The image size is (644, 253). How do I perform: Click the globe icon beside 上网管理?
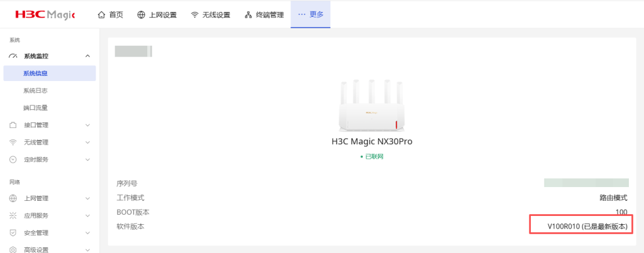coord(13,198)
